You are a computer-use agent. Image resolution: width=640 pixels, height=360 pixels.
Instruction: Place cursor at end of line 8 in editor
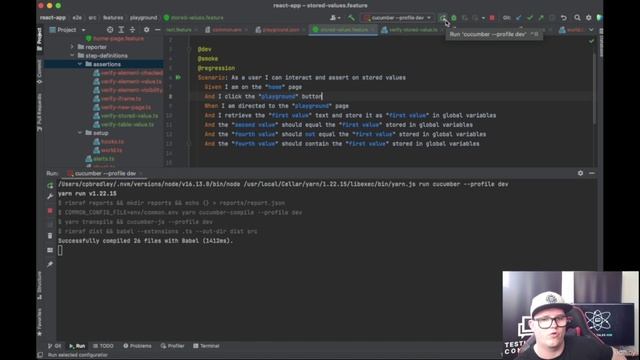(323, 96)
